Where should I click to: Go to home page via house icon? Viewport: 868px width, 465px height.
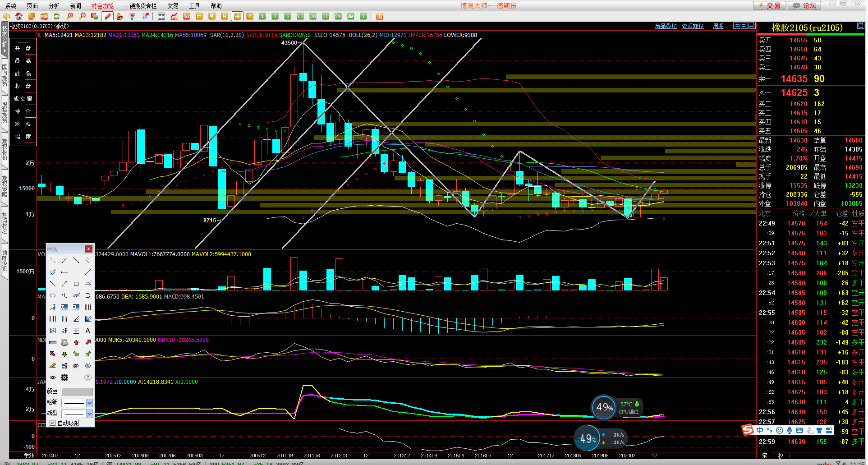pos(19,16)
